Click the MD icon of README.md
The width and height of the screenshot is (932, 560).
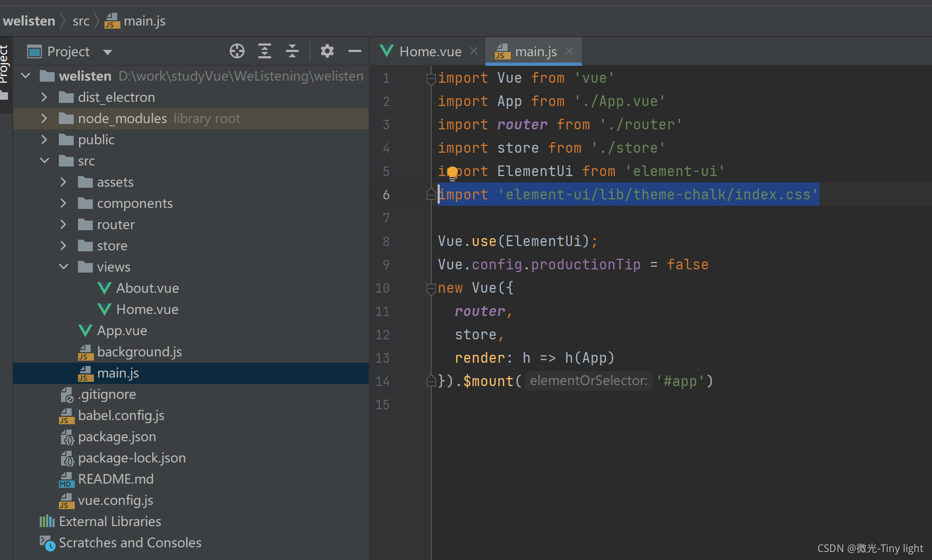pyautogui.click(x=66, y=479)
